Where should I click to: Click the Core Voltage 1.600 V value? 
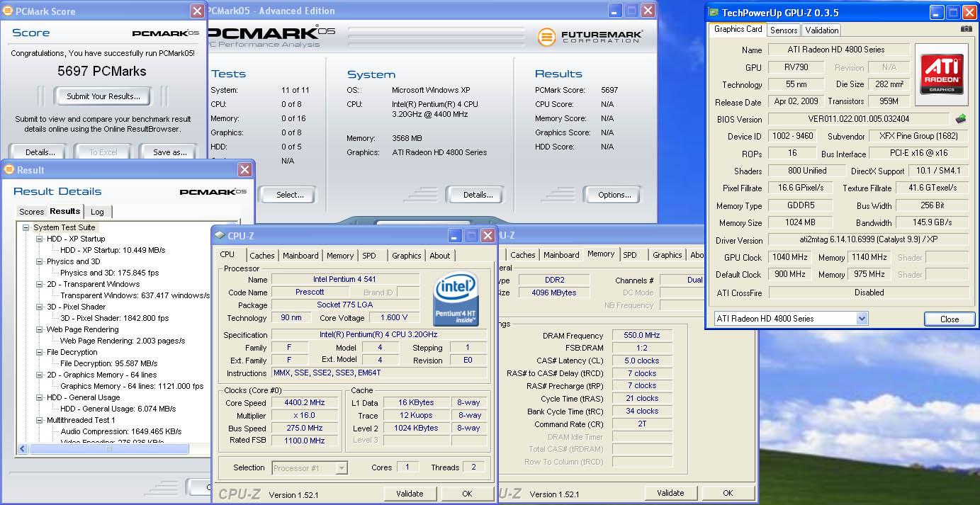[x=393, y=318]
